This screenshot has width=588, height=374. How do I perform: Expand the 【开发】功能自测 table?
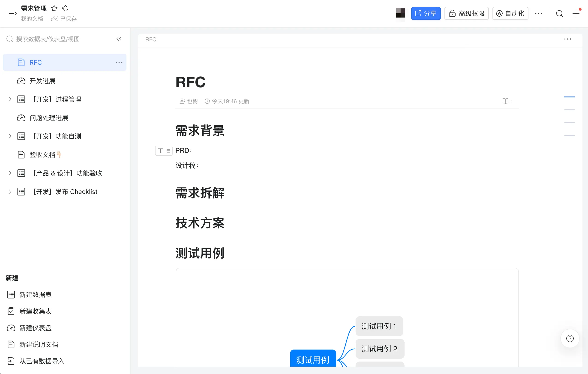click(10, 136)
